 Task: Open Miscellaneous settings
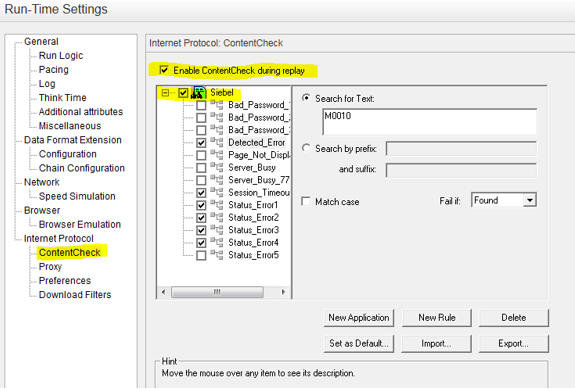click(x=70, y=126)
